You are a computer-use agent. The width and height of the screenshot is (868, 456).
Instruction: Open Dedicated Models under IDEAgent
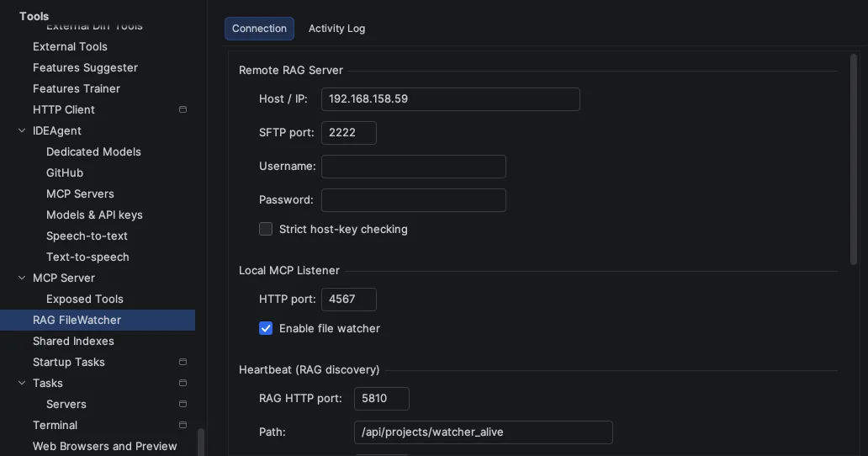tap(93, 151)
